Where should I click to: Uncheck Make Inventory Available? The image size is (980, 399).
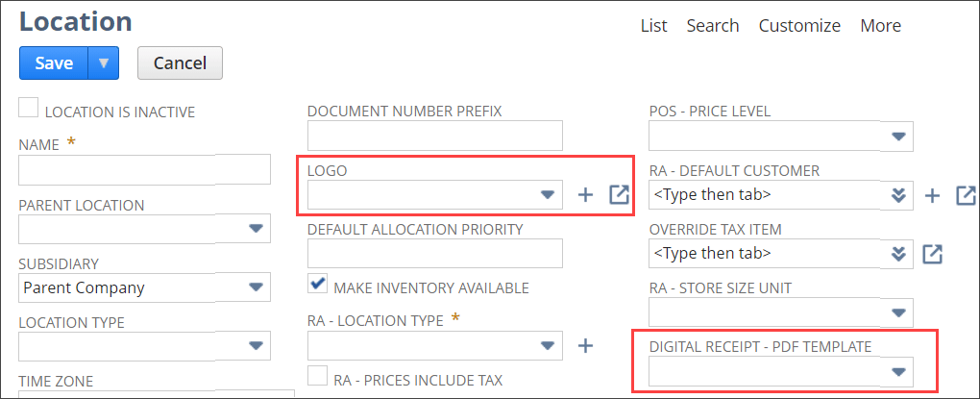click(317, 285)
